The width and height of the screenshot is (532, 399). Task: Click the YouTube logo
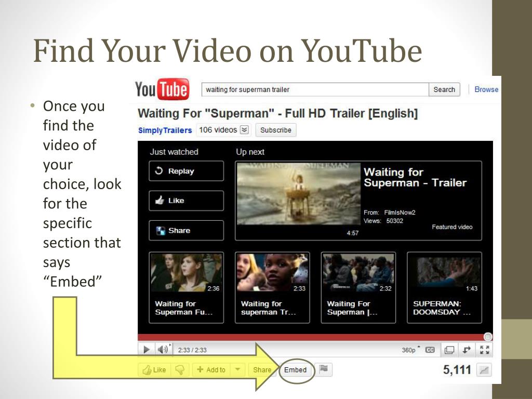(162, 89)
